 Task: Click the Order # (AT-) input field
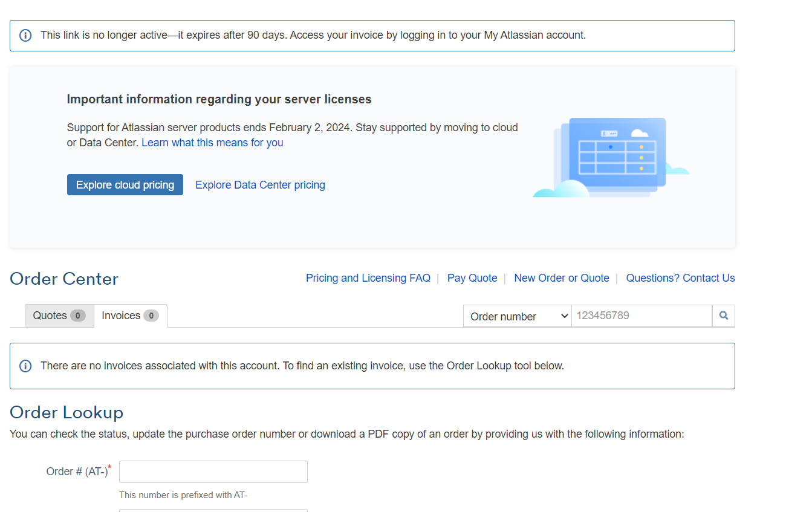pos(213,472)
